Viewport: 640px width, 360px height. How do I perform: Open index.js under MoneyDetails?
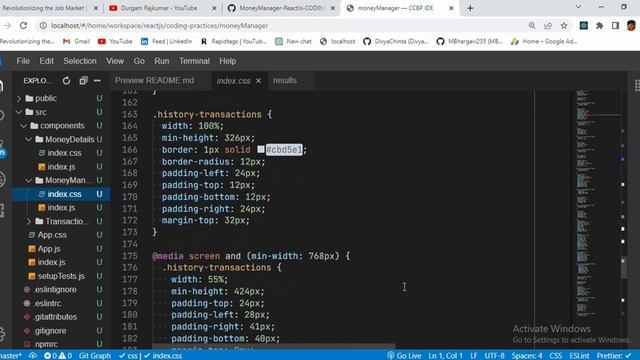click(61, 167)
